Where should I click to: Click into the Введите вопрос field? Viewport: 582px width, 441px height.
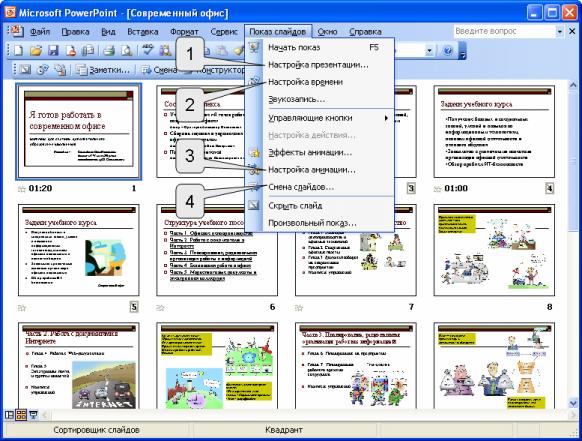(x=504, y=32)
